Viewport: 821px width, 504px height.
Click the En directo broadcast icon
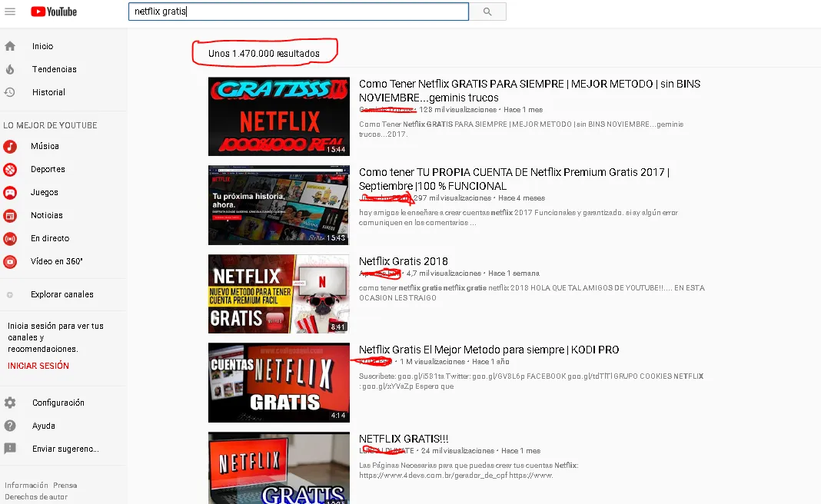coord(10,239)
